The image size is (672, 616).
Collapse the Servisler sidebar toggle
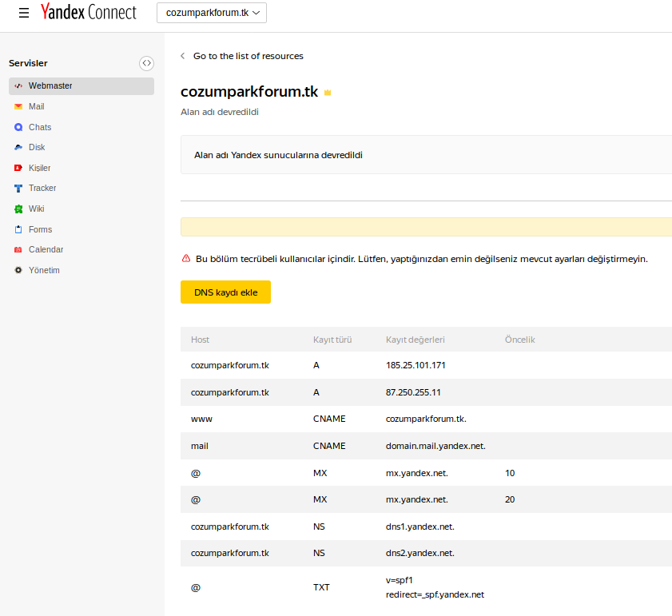click(x=146, y=63)
